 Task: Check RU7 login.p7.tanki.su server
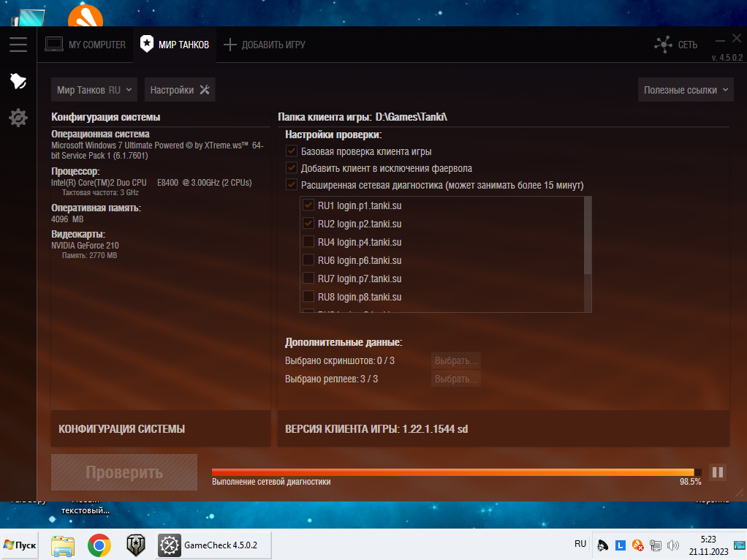308,279
